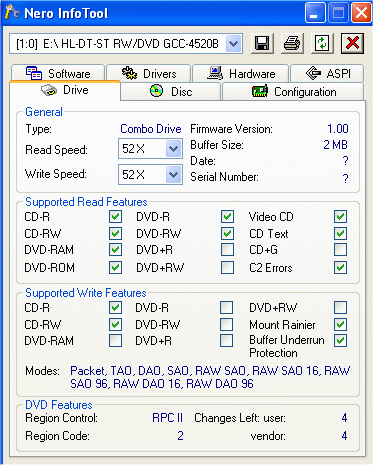Toggle CD-R checkbox in Read Features
373x465 pixels.
click(115, 217)
